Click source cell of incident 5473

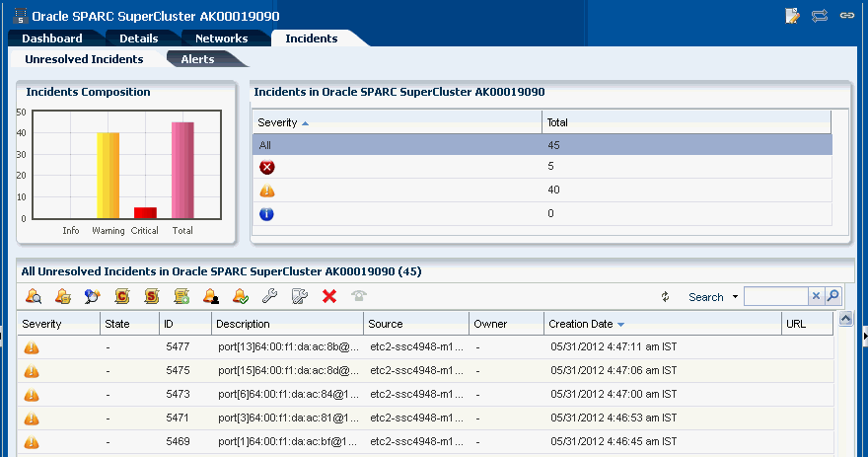[416, 394]
